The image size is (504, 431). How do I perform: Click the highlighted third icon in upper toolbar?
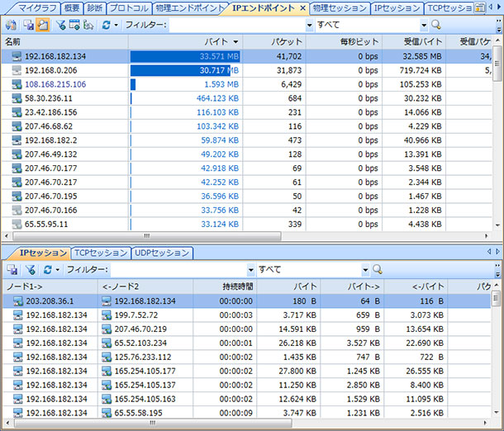coord(42,25)
